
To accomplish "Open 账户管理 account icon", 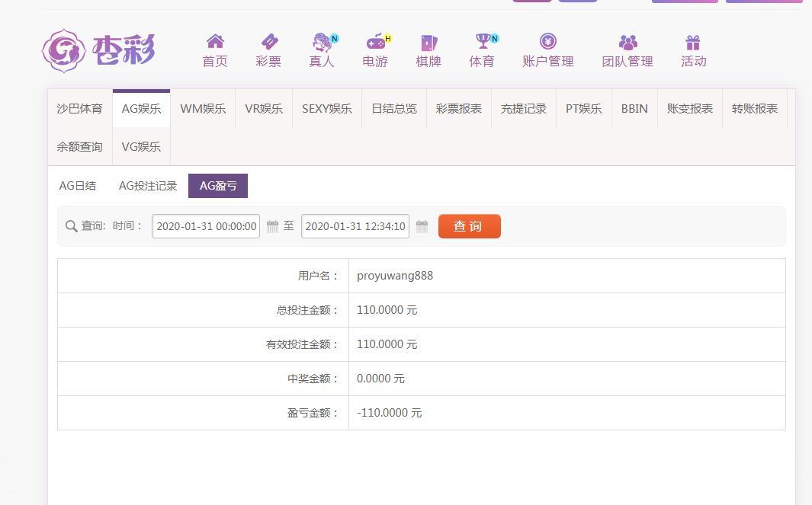I will tap(547, 42).
